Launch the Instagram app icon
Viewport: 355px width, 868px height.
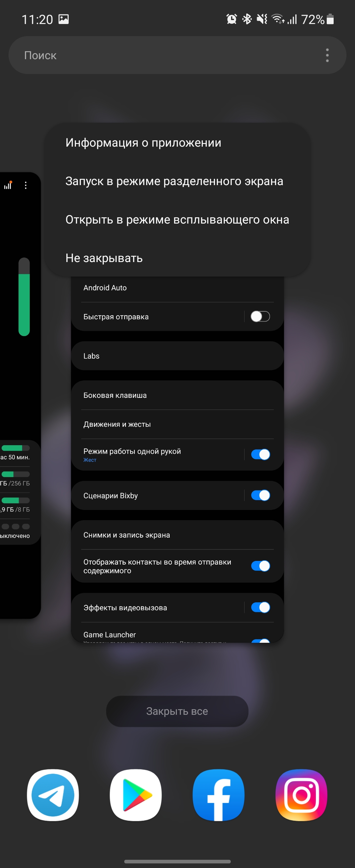point(301,795)
